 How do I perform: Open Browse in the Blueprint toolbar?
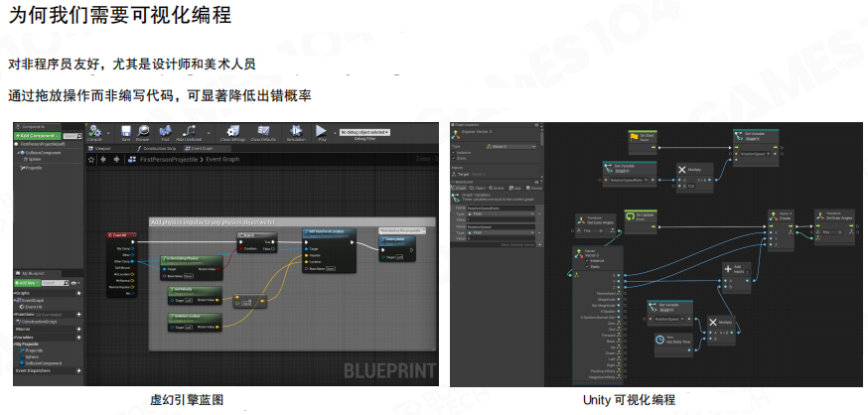(x=143, y=132)
